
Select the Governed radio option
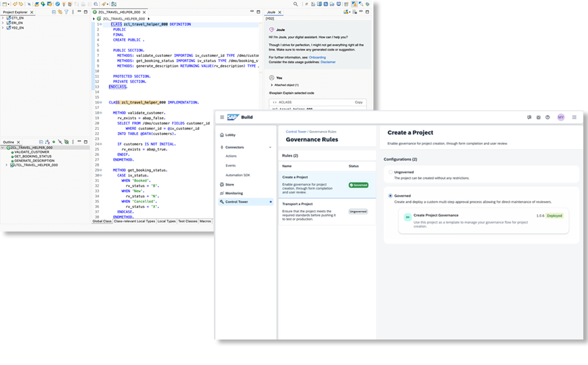click(390, 196)
